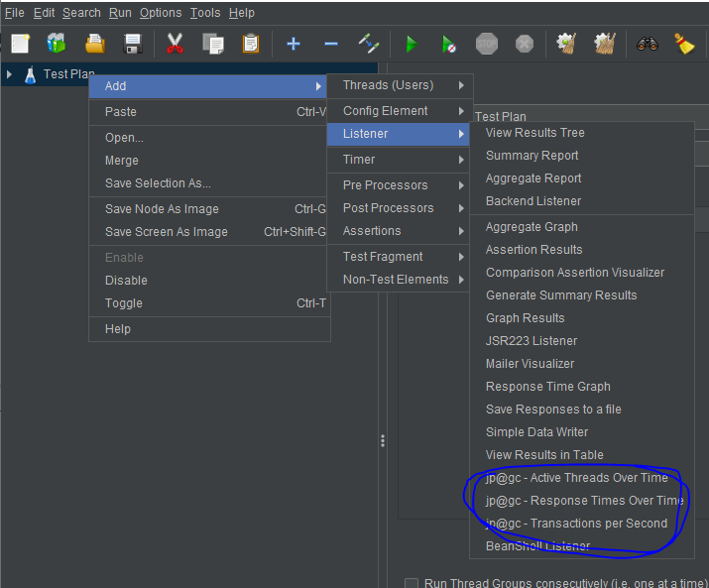Expand the Test Plan tree node arrow
709x588 pixels.
[9, 74]
